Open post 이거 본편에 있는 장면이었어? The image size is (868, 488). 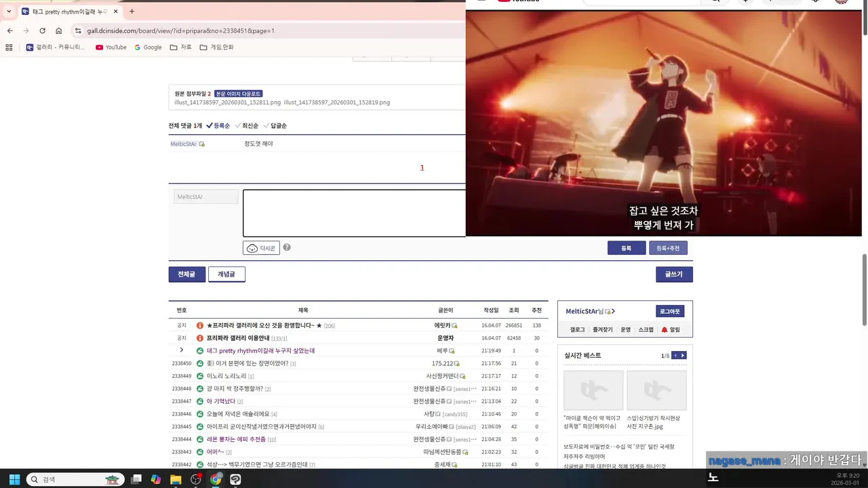pos(248,363)
